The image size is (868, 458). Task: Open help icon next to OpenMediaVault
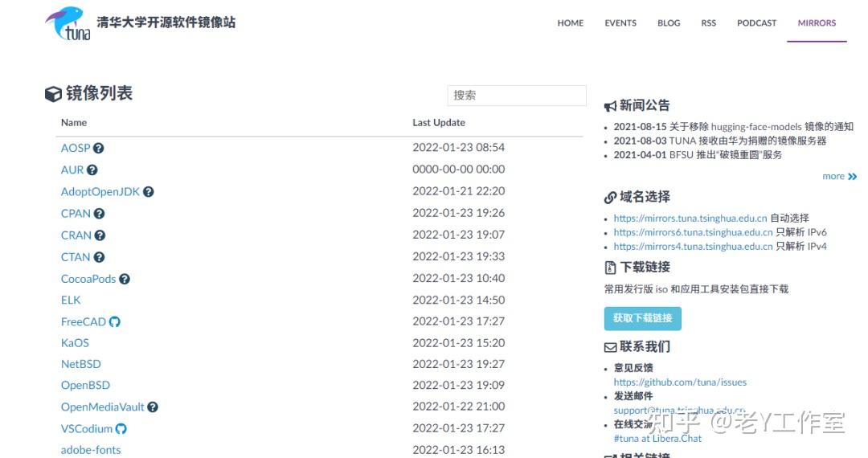[153, 407]
